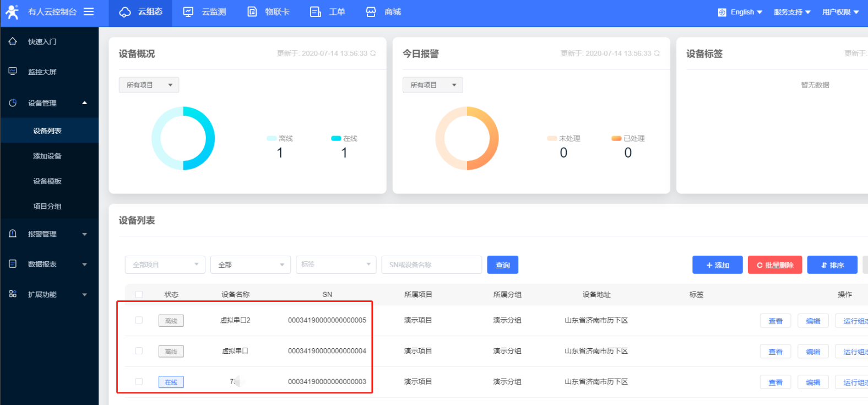Click the red 批量删除 button

coord(774,265)
